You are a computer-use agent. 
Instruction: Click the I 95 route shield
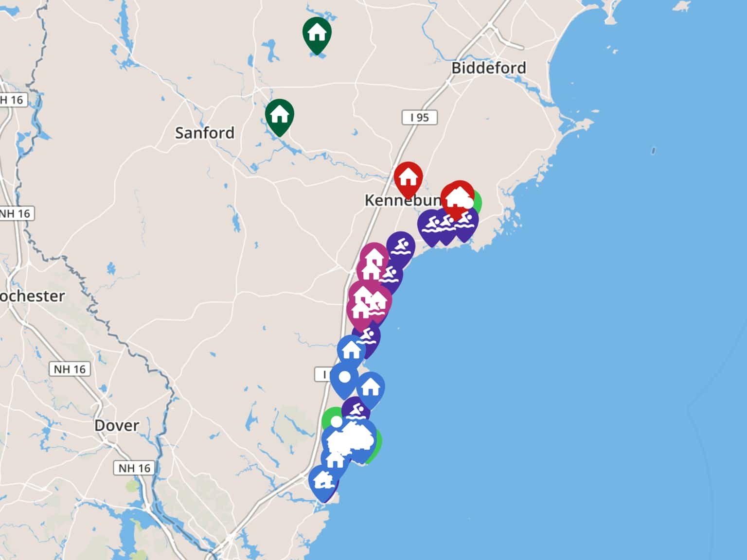click(x=419, y=117)
